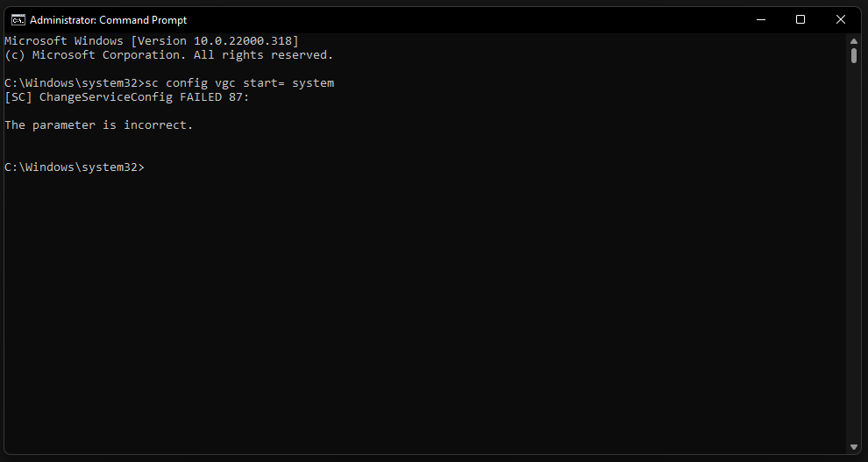Screen dimensions: 868x462
Task: Click the empty area of the title bar
Action: [x=438, y=19]
